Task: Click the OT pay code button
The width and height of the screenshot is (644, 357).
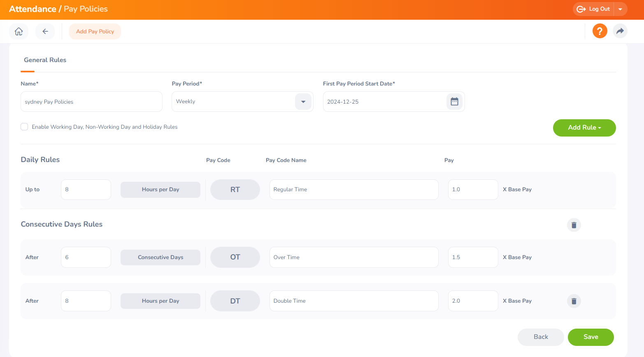Action: click(x=235, y=257)
